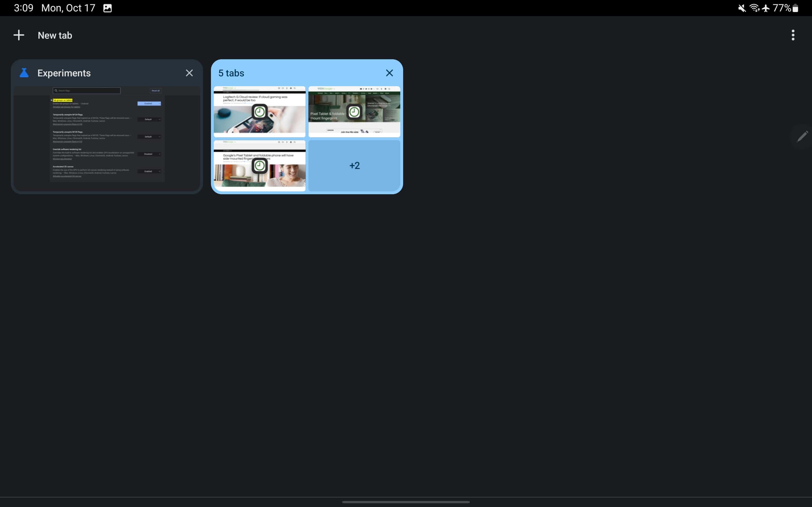
Task: Open the '5 tabs' group header
Action: click(231, 73)
